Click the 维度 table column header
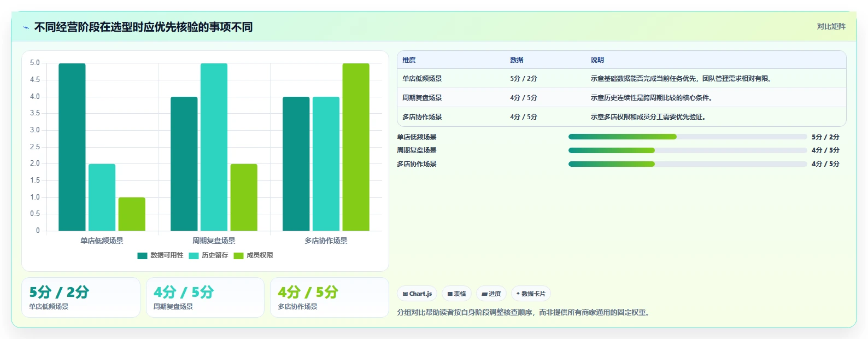The height and width of the screenshot is (339, 868). pyautogui.click(x=409, y=60)
